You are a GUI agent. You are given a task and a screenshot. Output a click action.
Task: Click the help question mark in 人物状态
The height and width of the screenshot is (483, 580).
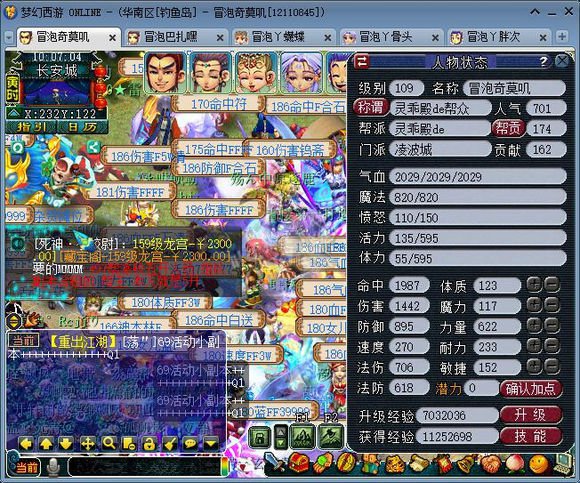[x=543, y=61]
